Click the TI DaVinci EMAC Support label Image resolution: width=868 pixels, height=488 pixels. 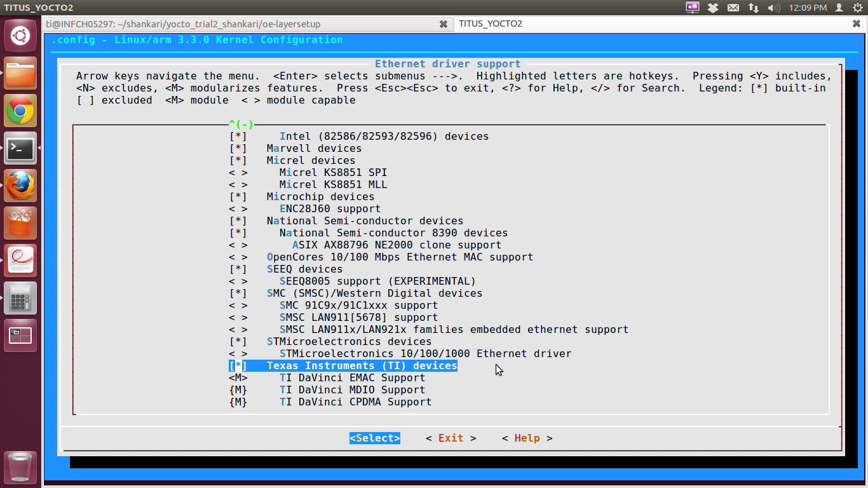tap(353, 377)
